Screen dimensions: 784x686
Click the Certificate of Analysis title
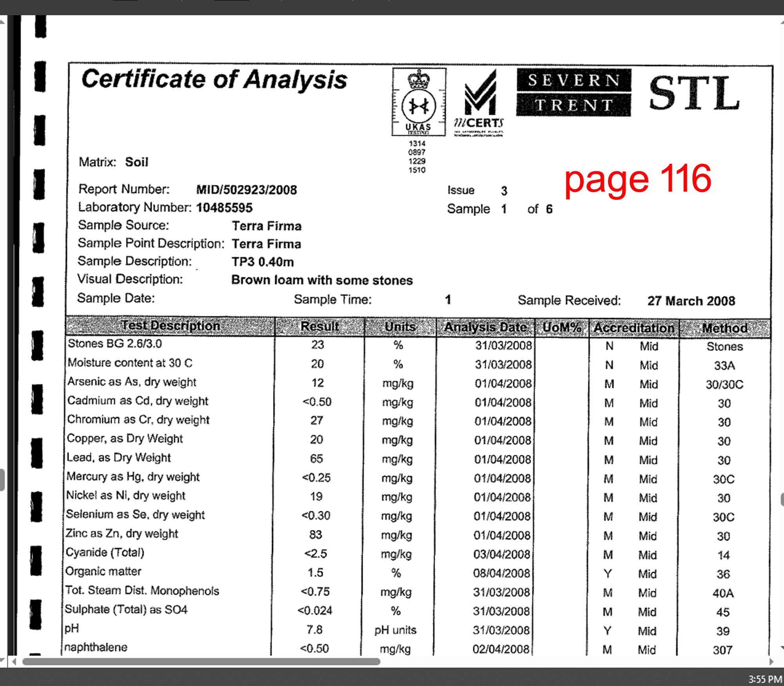point(214,80)
